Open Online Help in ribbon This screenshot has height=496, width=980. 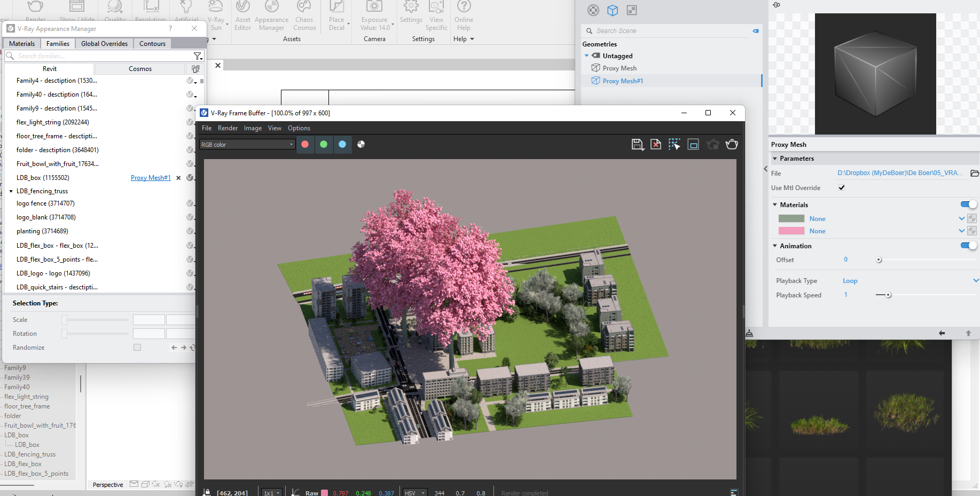click(x=464, y=16)
